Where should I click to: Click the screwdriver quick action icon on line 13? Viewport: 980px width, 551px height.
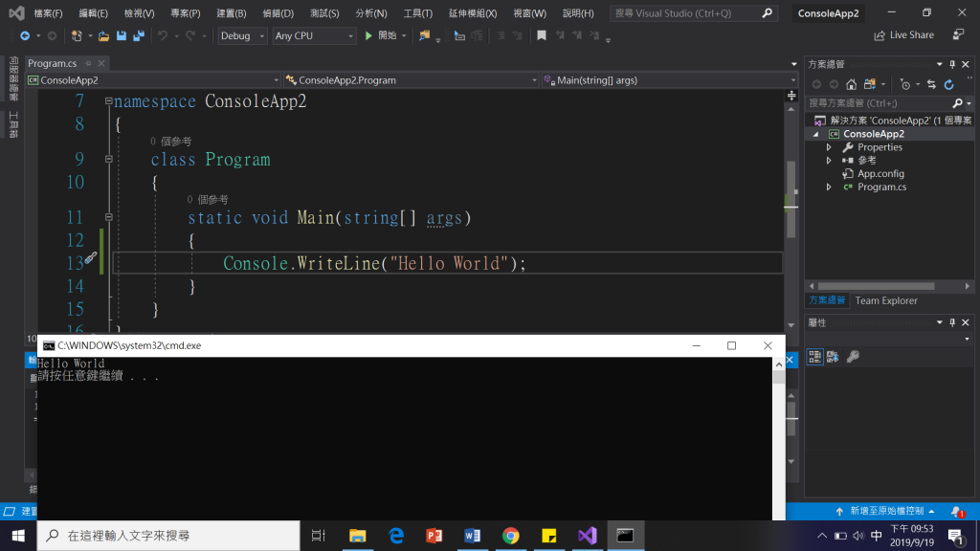(91, 257)
